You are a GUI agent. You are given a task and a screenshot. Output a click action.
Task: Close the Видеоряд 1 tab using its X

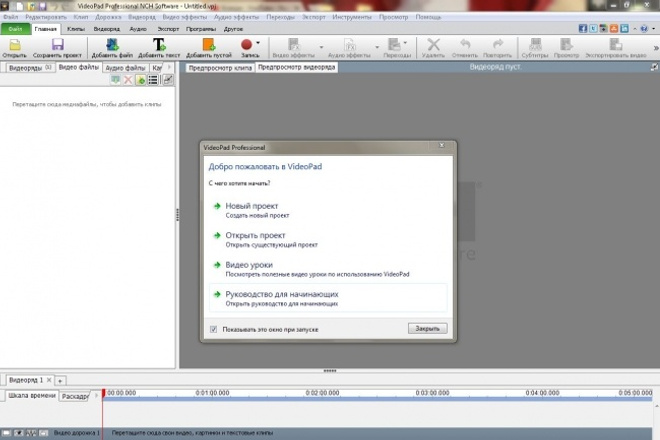[49, 380]
